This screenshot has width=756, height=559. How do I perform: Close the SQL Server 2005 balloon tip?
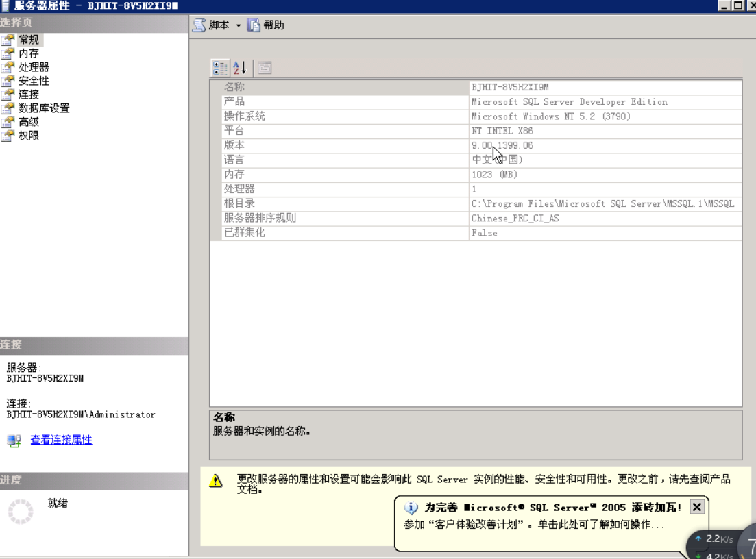pos(696,507)
